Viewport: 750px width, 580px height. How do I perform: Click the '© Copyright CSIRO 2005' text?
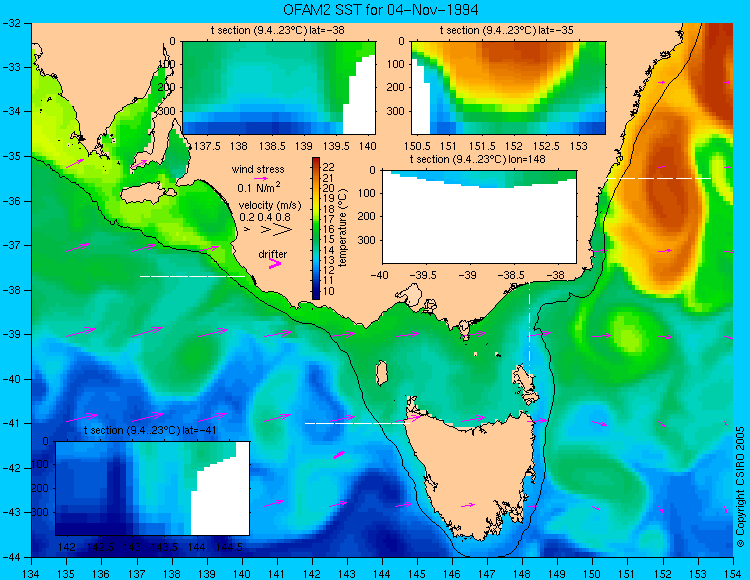pos(740,487)
